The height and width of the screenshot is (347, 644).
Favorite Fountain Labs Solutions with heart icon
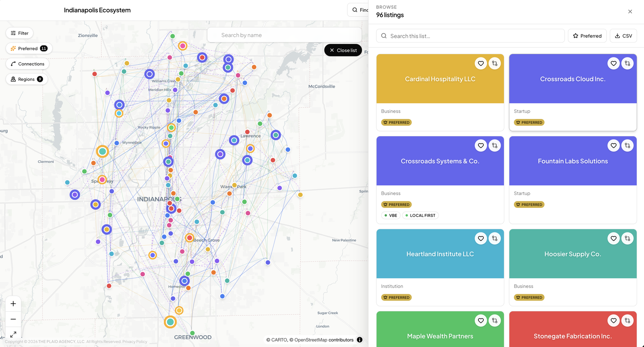point(613,146)
